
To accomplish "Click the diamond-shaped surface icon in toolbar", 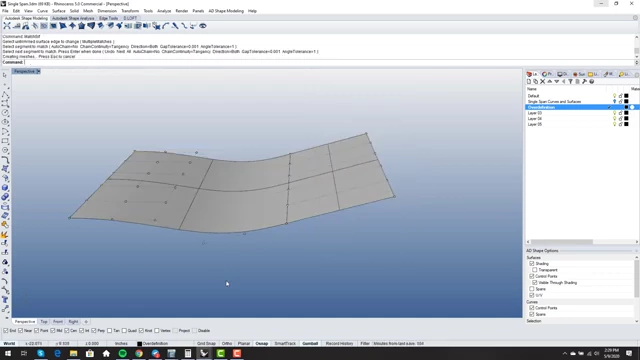I will [x=72, y=26].
